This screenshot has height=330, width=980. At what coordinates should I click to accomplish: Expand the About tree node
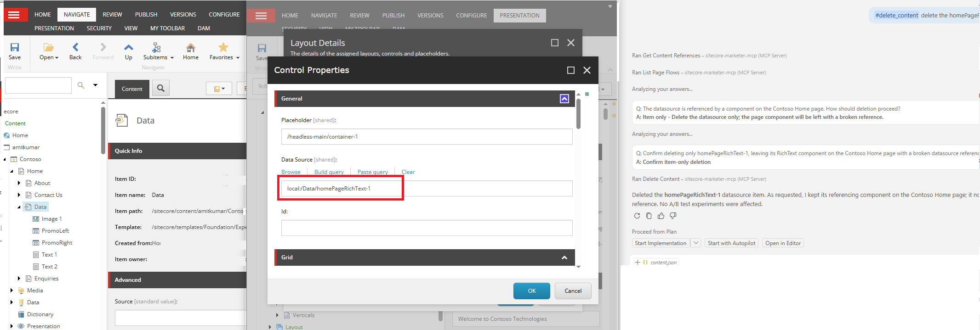(x=19, y=183)
